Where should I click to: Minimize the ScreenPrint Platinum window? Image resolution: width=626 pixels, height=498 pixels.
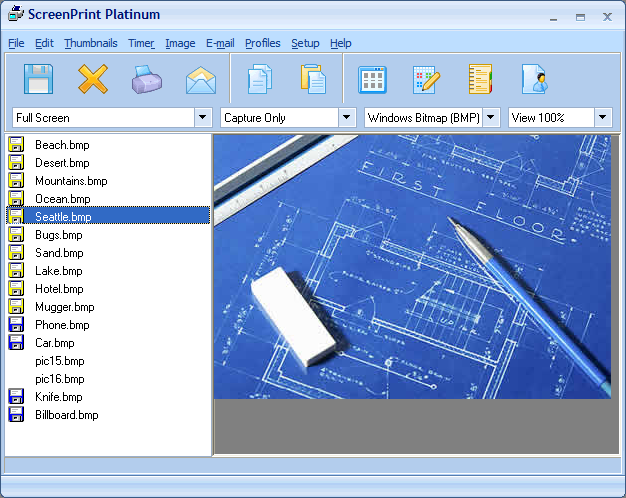pos(553,18)
